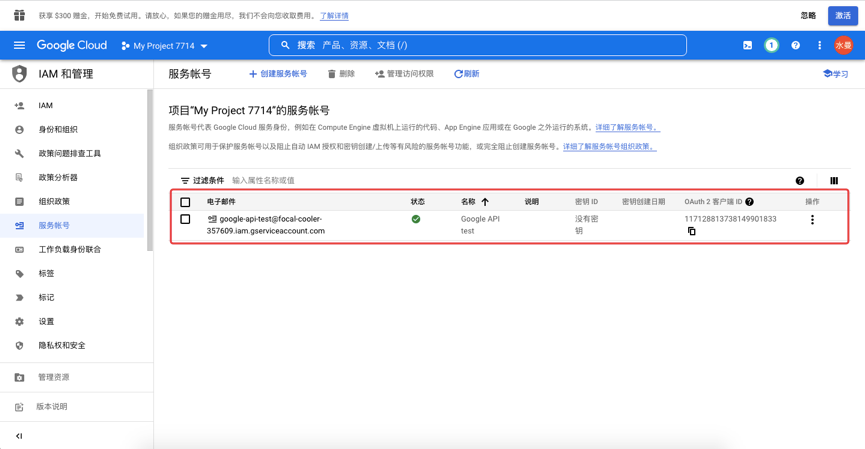Open the 学习 learning panel
This screenshot has height=449, width=865.
[x=835, y=74]
